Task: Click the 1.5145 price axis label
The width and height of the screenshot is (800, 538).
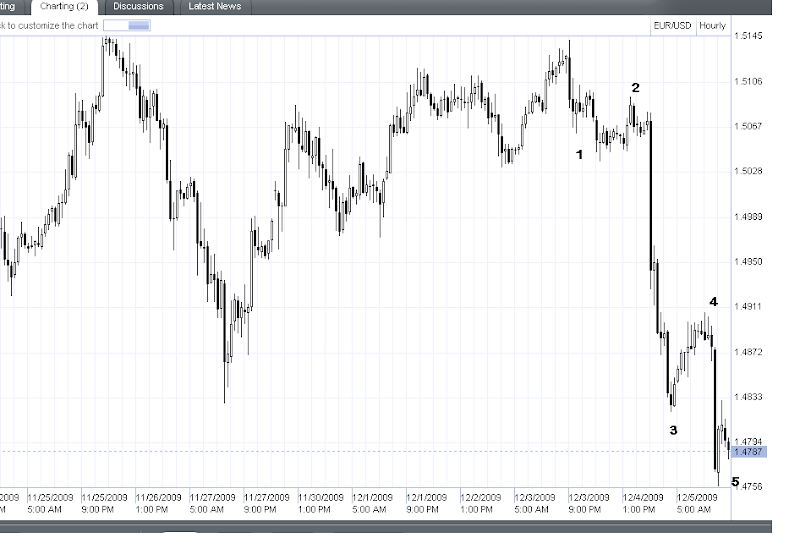Action: tap(748, 36)
